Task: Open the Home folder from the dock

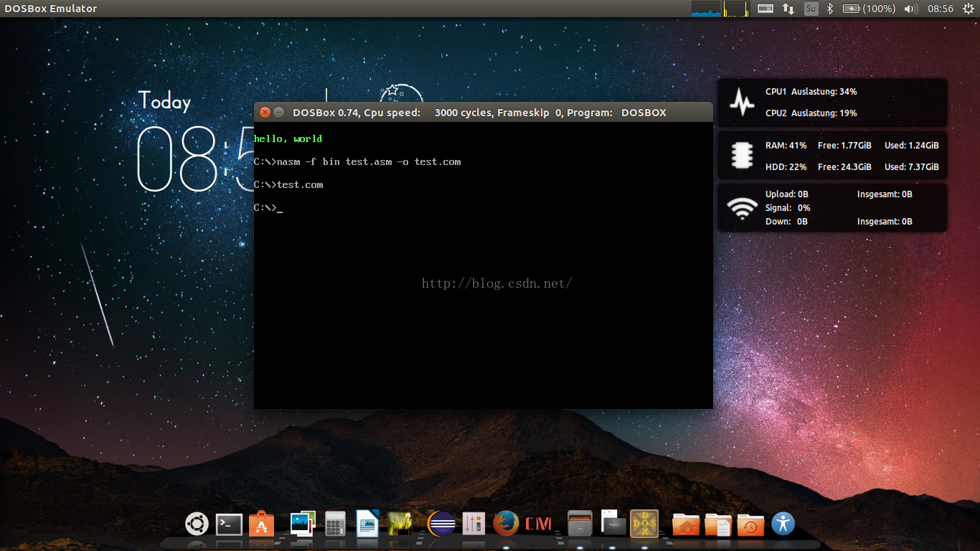Action: click(685, 524)
